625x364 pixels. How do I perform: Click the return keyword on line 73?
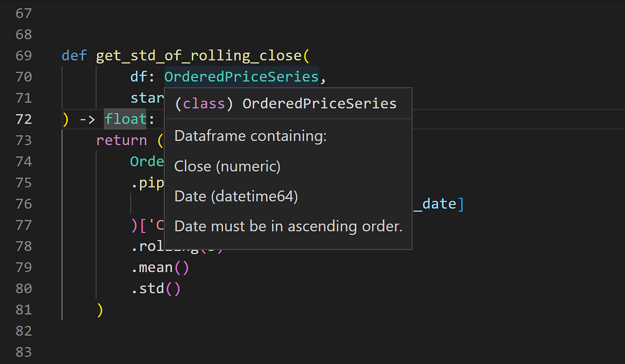pyautogui.click(x=121, y=140)
